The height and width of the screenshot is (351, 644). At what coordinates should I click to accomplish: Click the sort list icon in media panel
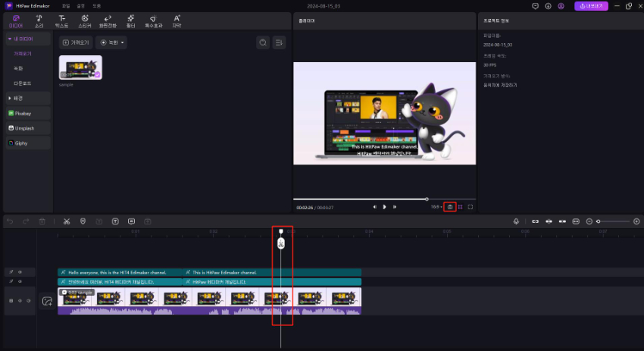pos(279,42)
